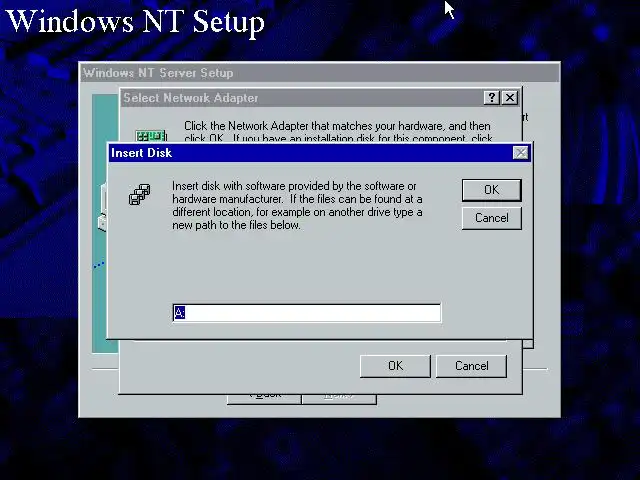Click the A: path input field

click(x=307, y=313)
